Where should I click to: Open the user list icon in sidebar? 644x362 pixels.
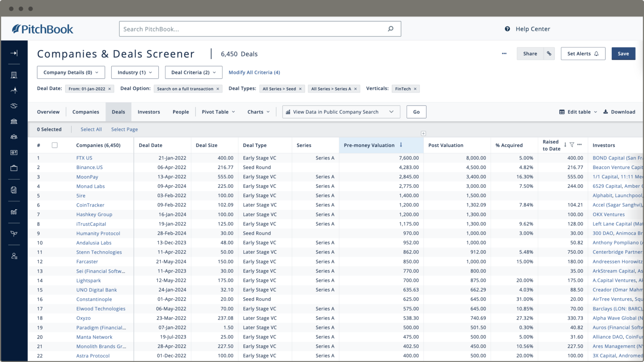(x=14, y=256)
